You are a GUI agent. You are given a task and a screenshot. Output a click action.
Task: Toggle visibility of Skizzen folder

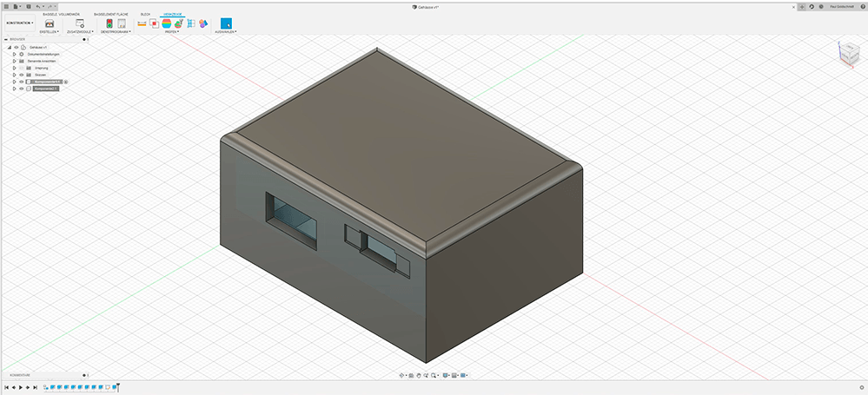coord(21,75)
